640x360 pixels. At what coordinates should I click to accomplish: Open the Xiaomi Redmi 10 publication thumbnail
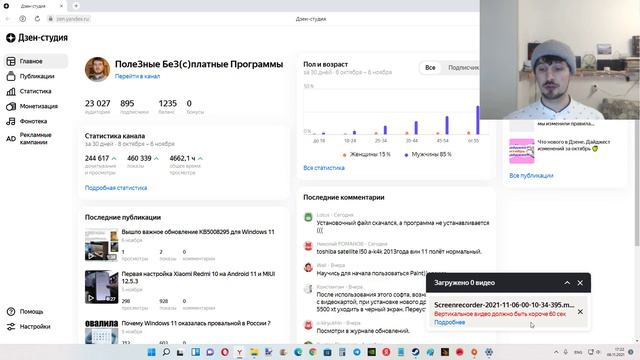(x=101, y=287)
